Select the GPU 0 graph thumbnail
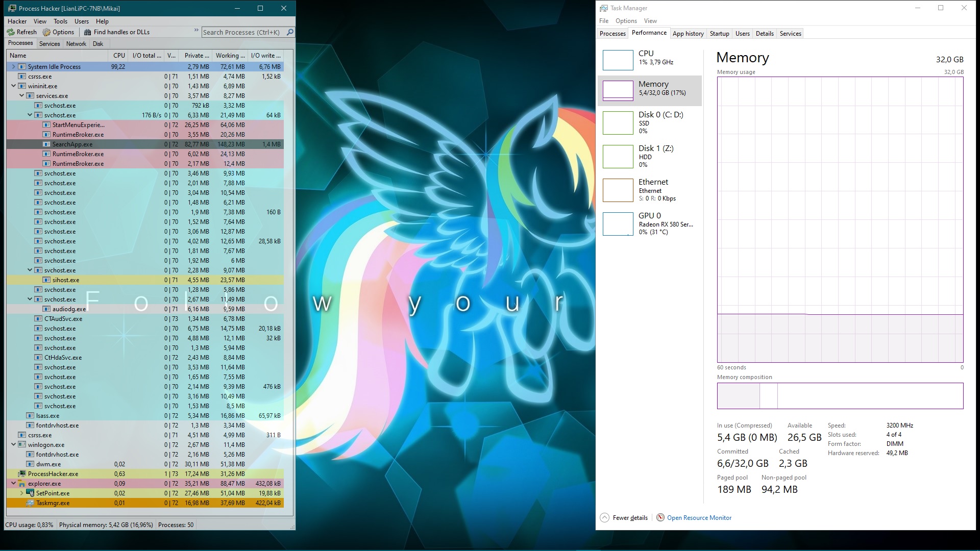 [x=618, y=224]
